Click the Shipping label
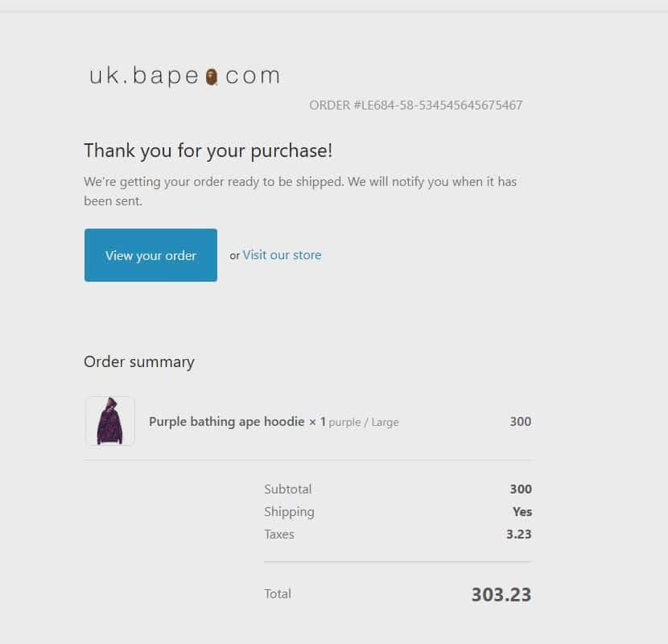668x644 pixels. (x=289, y=511)
